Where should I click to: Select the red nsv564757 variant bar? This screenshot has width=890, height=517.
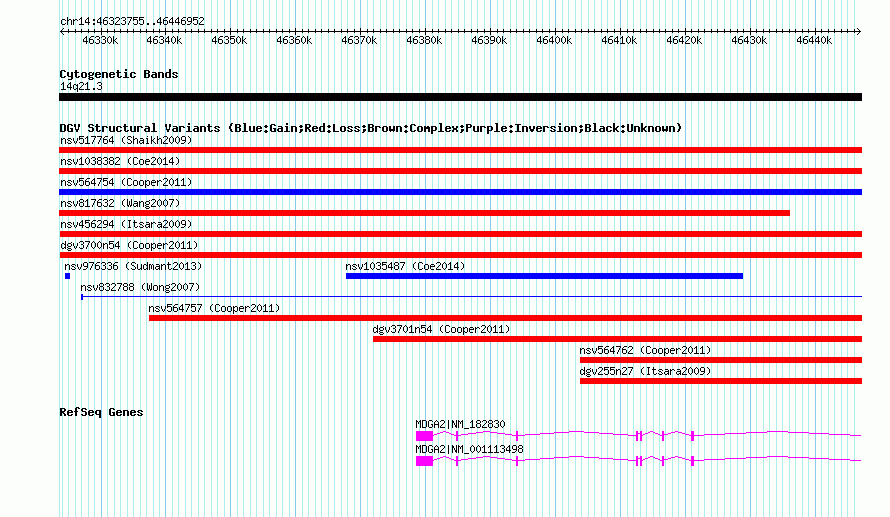click(505, 318)
